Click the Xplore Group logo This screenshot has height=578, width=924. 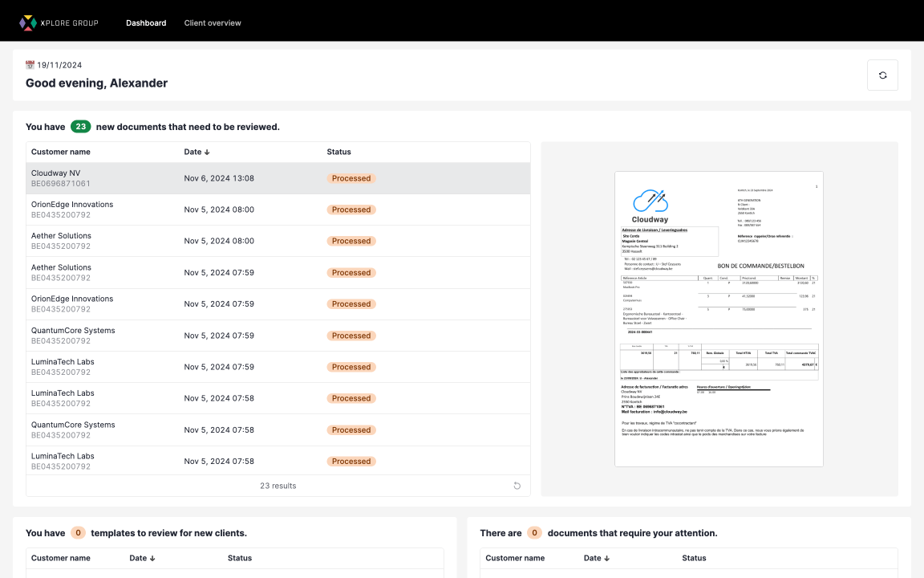point(59,22)
